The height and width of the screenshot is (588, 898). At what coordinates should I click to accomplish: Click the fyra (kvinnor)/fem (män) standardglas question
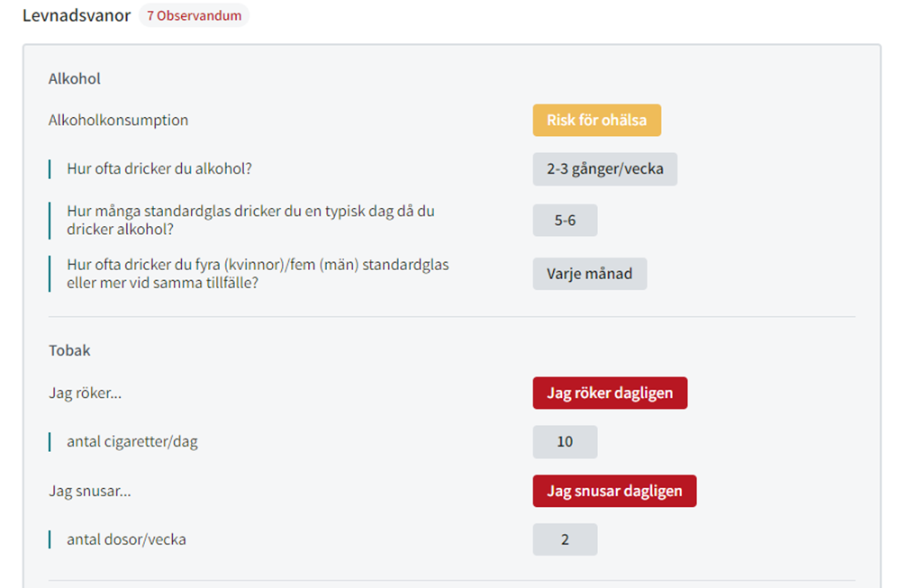(x=258, y=274)
